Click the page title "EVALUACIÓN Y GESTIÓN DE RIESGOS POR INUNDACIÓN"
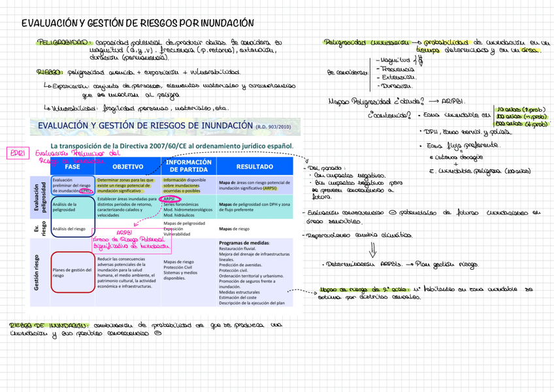 [137, 24]
